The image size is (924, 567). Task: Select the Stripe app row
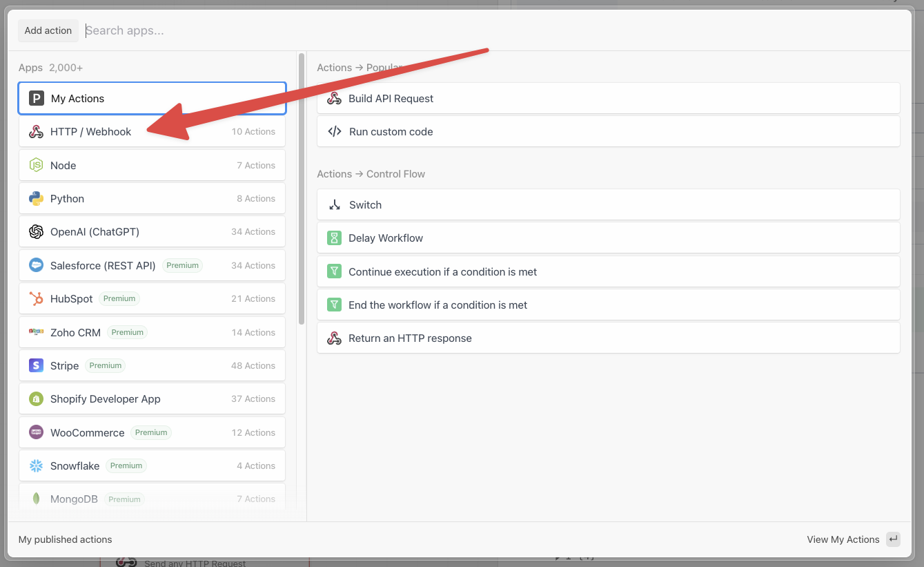coord(152,365)
